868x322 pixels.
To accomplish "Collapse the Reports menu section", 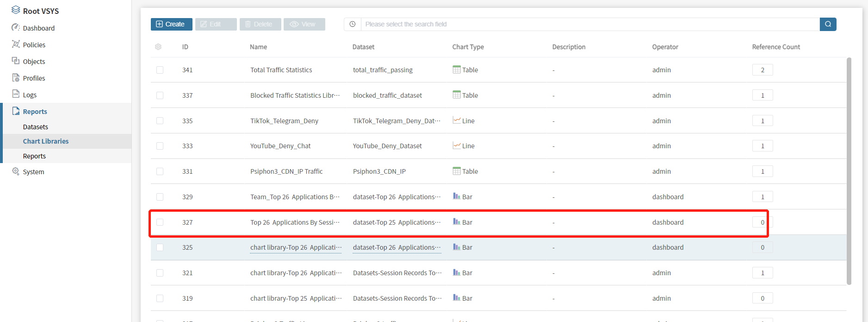I will pyautogui.click(x=35, y=112).
